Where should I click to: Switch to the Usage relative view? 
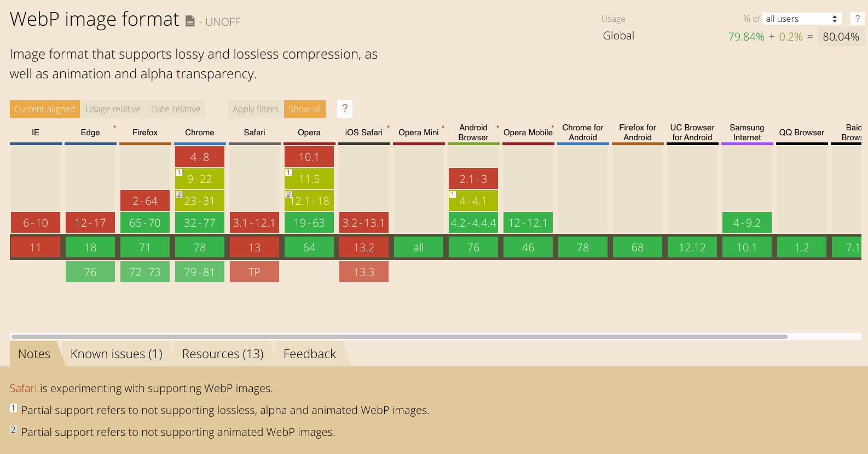tap(113, 109)
